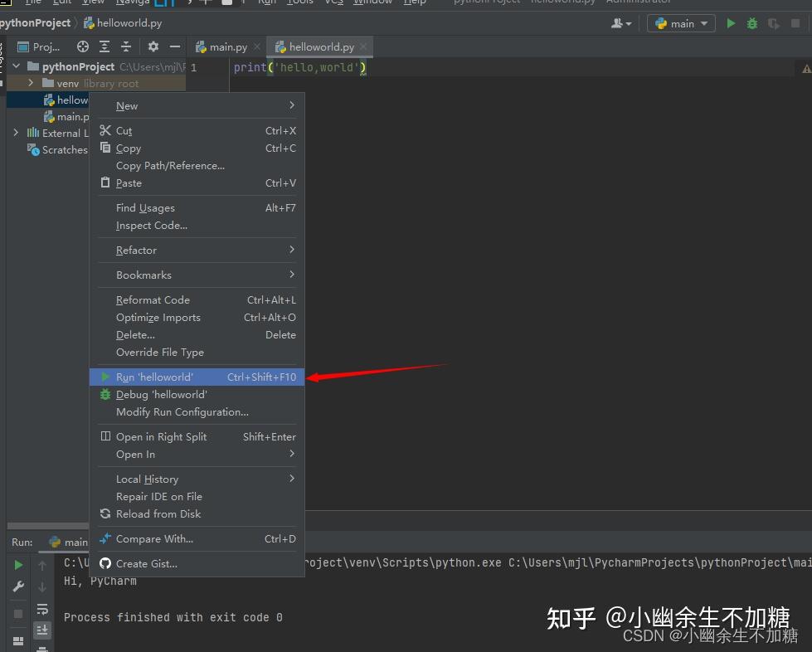Expand the venv library root folder

coord(31,83)
